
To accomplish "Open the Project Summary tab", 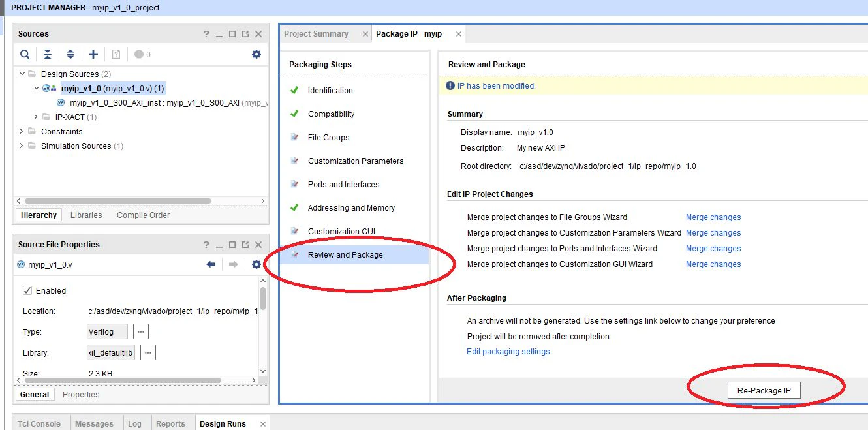I will pos(316,34).
